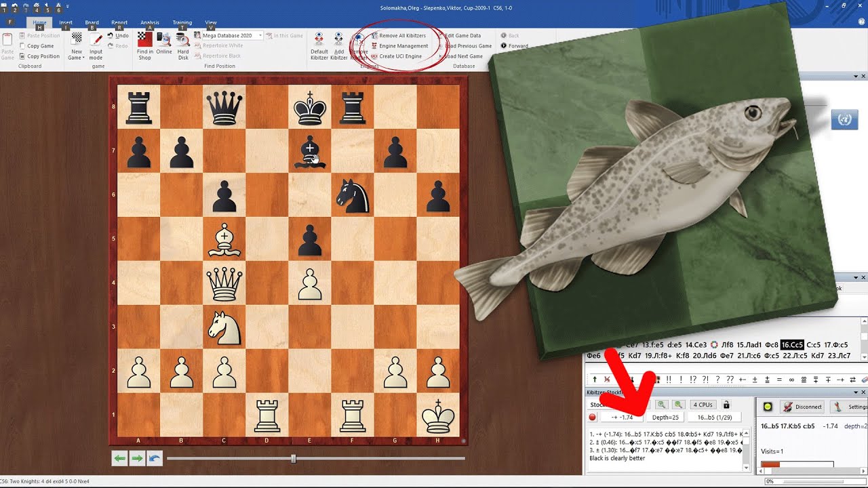
Task: Open the New Game button
Action: pos(77,45)
